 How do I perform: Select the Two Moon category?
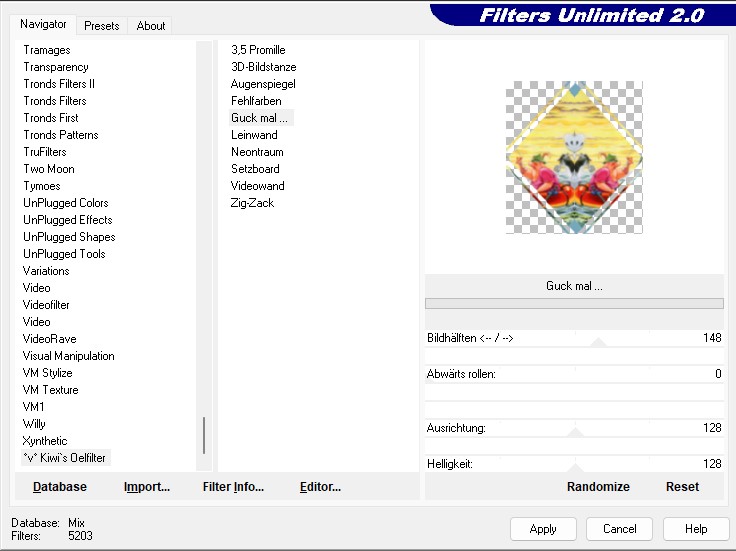[49, 169]
